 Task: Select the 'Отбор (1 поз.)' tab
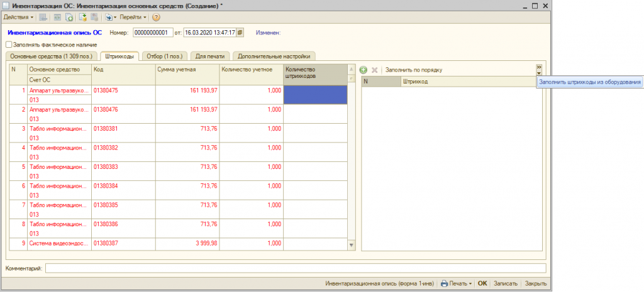pyautogui.click(x=164, y=57)
